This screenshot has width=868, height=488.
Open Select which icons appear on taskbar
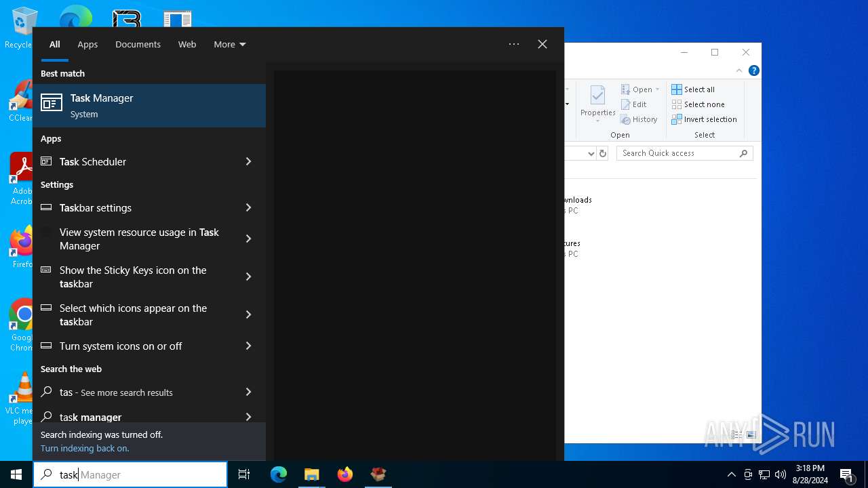tap(149, 314)
